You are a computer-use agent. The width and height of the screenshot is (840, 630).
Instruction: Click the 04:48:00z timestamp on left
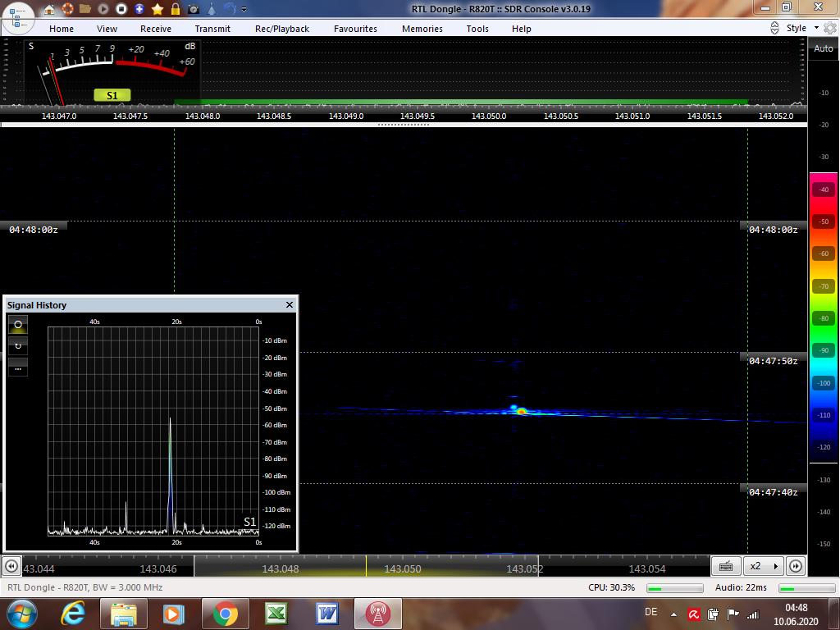[x=33, y=230]
